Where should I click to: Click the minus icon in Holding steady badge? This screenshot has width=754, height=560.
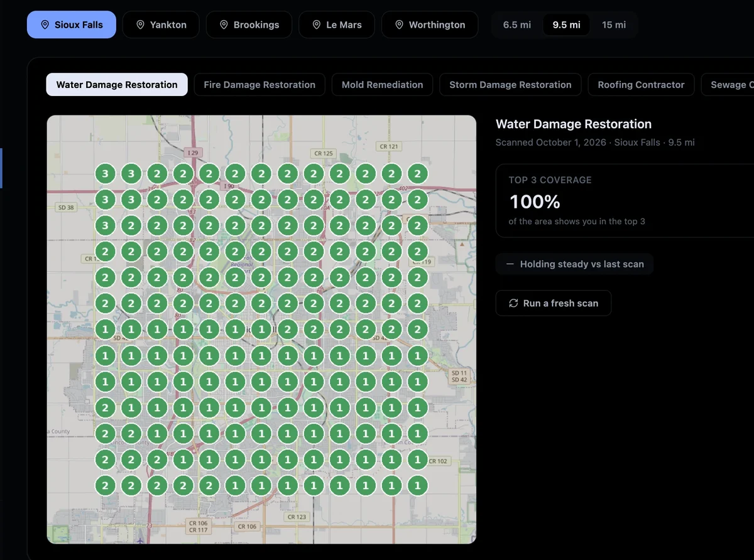[510, 264]
